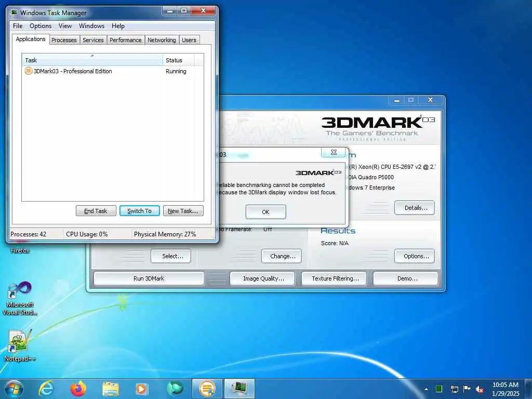Viewport: 532px width, 399px height.
Task: Open Internet Explorer from the taskbar
Action: click(x=46, y=389)
